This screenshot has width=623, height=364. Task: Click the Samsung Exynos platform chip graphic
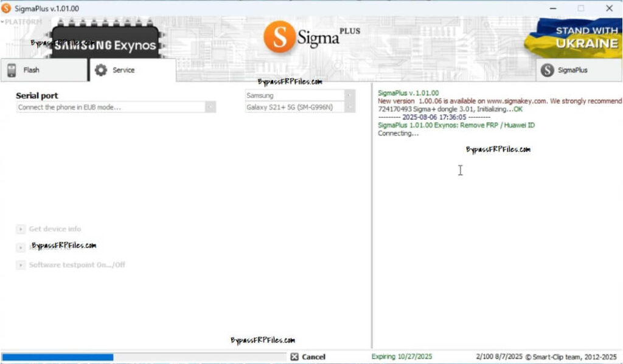[x=105, y=43]
